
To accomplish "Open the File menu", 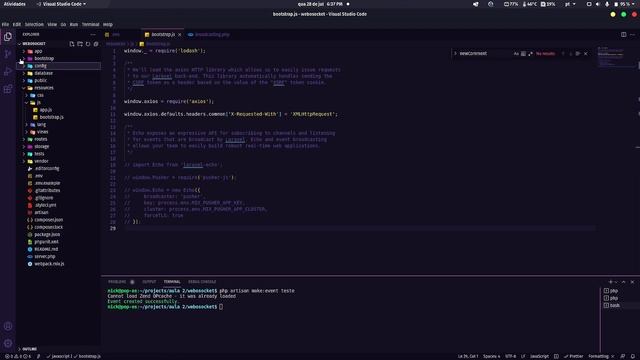I will [x=5, y=24].
